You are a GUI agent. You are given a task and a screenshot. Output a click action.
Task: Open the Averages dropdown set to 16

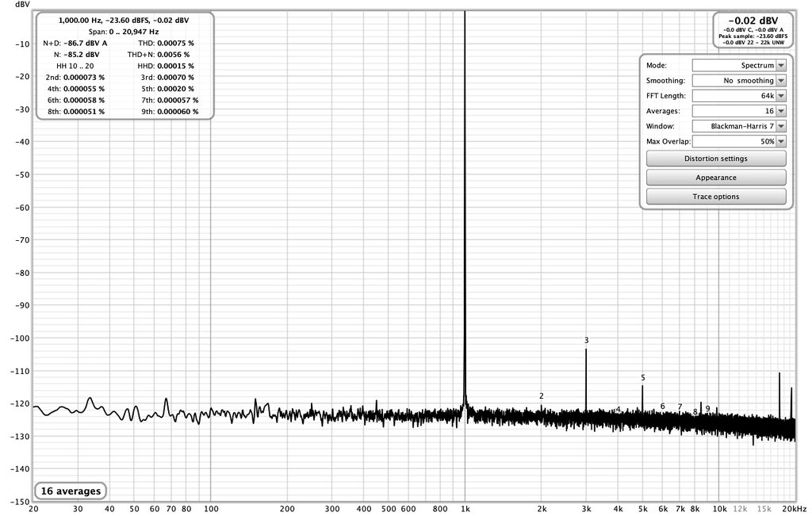pyautogui.click(x=739, y=111)
